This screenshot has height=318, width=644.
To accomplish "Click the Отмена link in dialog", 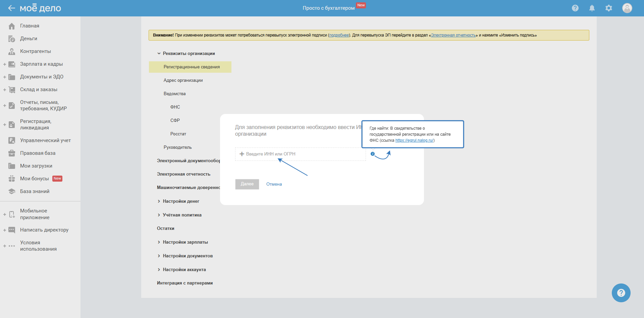I will pyautogui.click(x=274, y=184).
